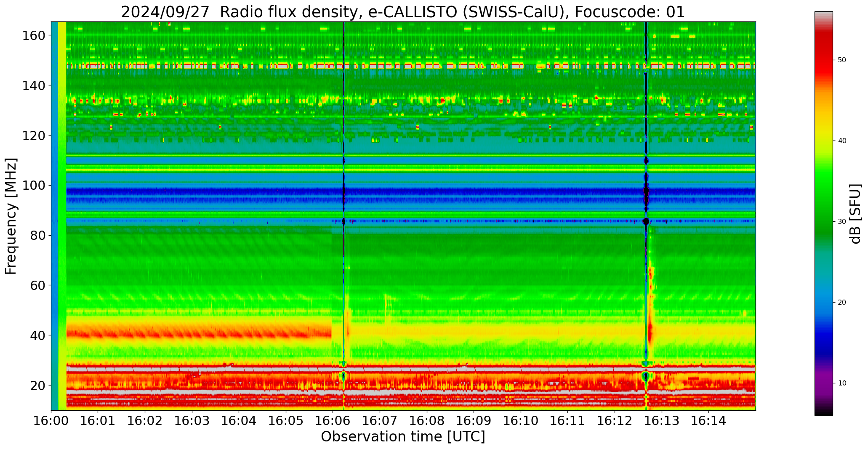Click the 120 MHz frequency tick label

[34, 135]
